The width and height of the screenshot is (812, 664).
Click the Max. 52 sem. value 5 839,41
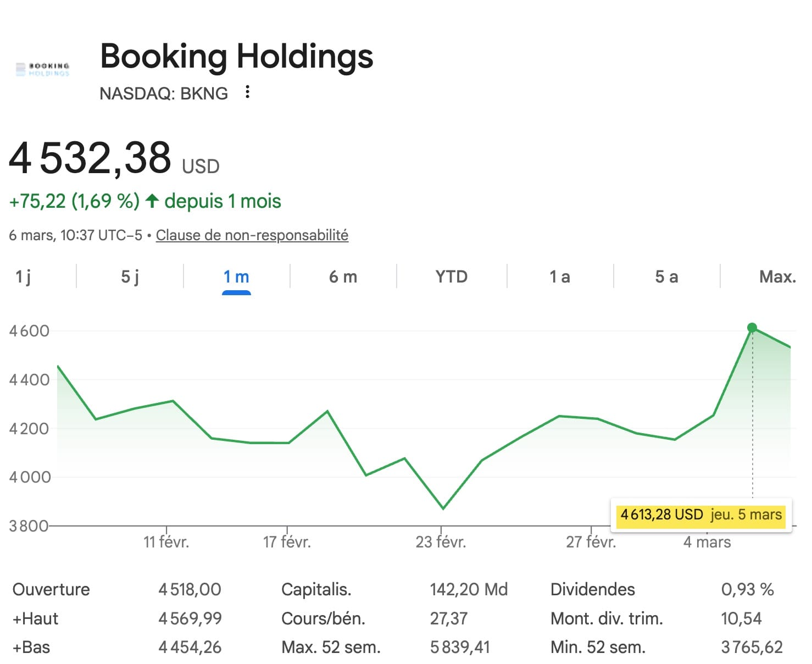[459, 647]
